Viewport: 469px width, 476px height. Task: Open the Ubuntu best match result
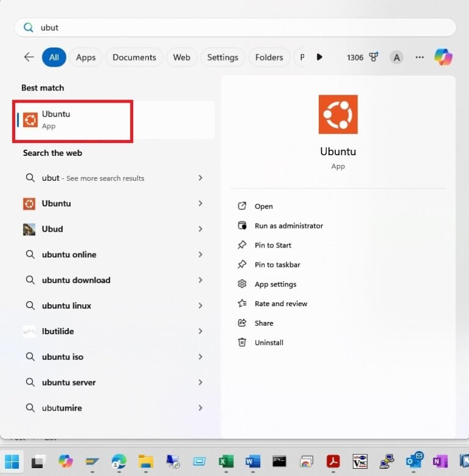(72, 120)
